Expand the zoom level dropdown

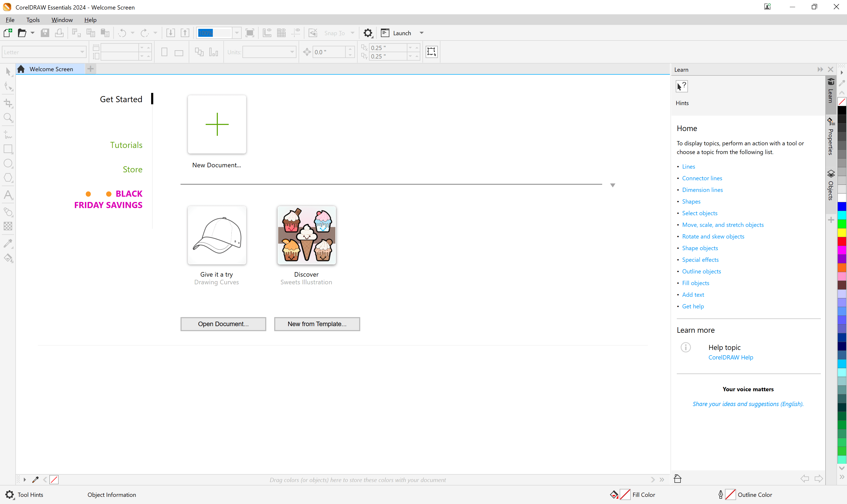[237, 33]
